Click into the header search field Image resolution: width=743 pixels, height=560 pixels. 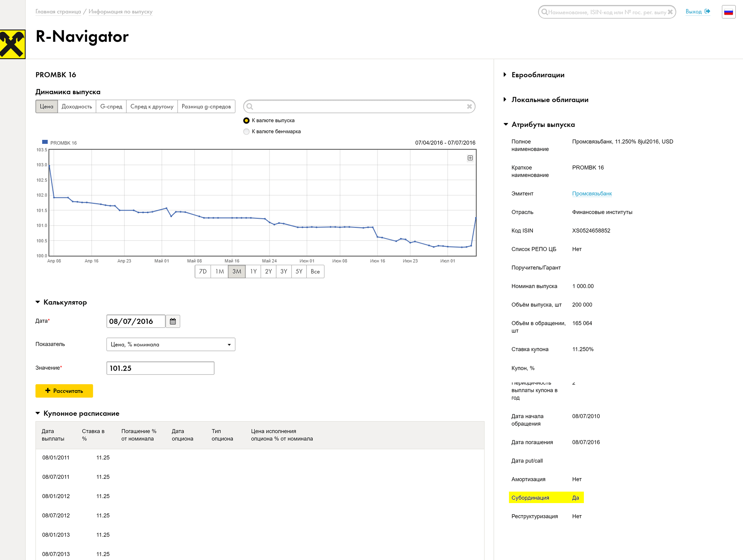tap(607, 12)
